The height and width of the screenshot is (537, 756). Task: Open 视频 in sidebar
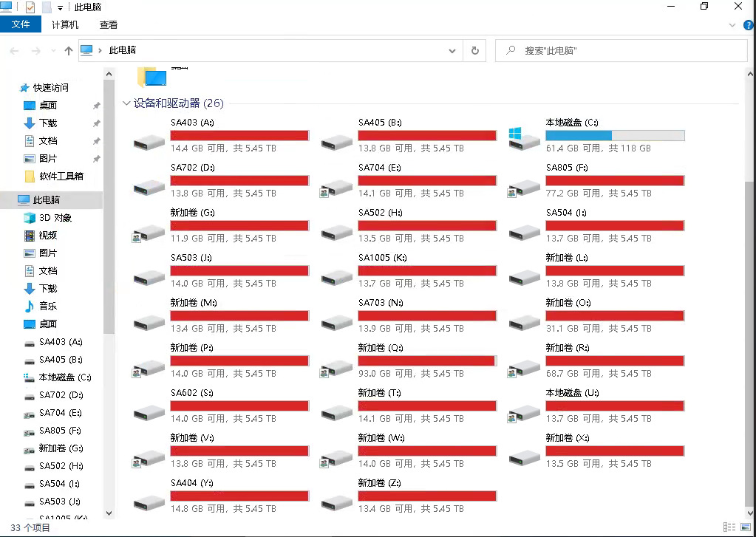pos(48,235)
